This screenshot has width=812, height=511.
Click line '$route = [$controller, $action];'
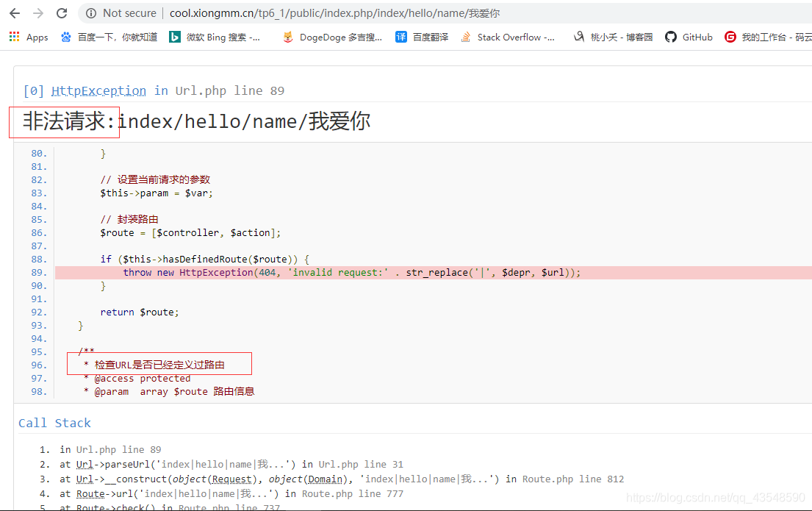tap(190, 232)
